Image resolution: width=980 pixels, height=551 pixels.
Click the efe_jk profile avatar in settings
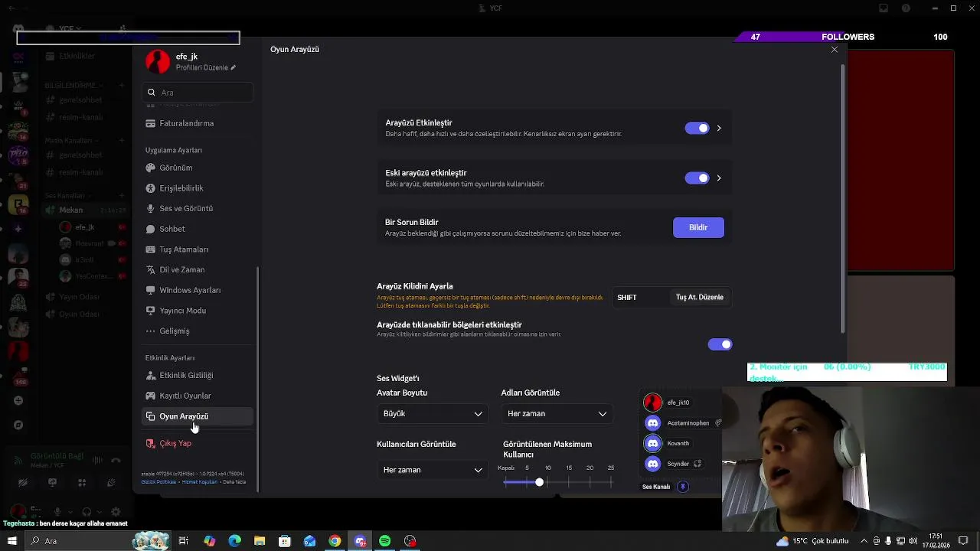158,61
